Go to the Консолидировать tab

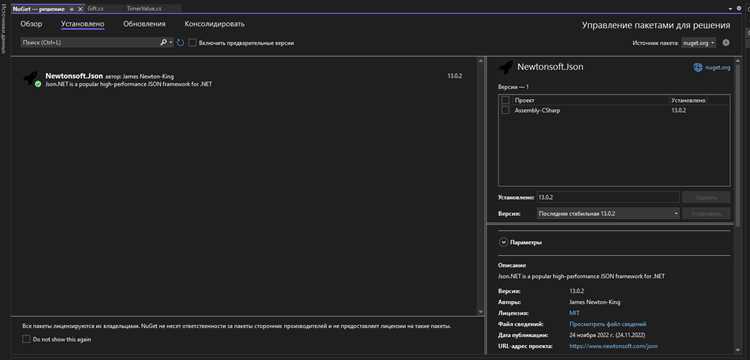coord(214,24)
